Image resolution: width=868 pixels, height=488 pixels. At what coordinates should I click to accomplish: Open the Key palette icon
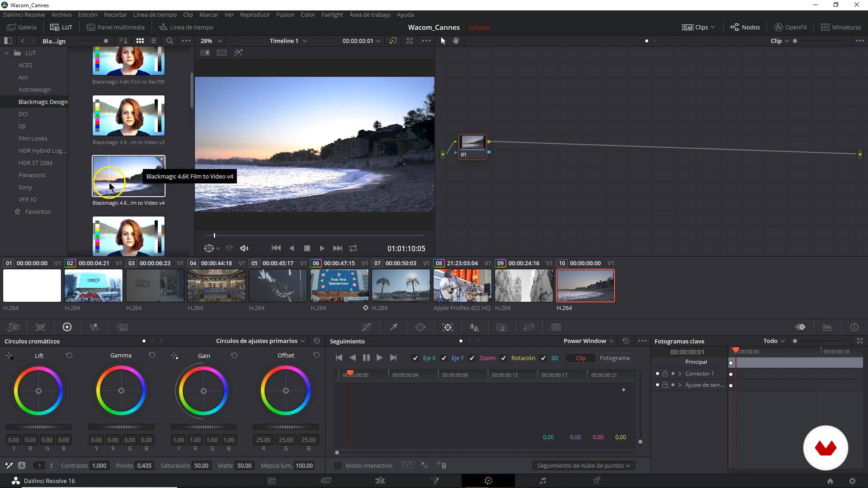[502, 327]
